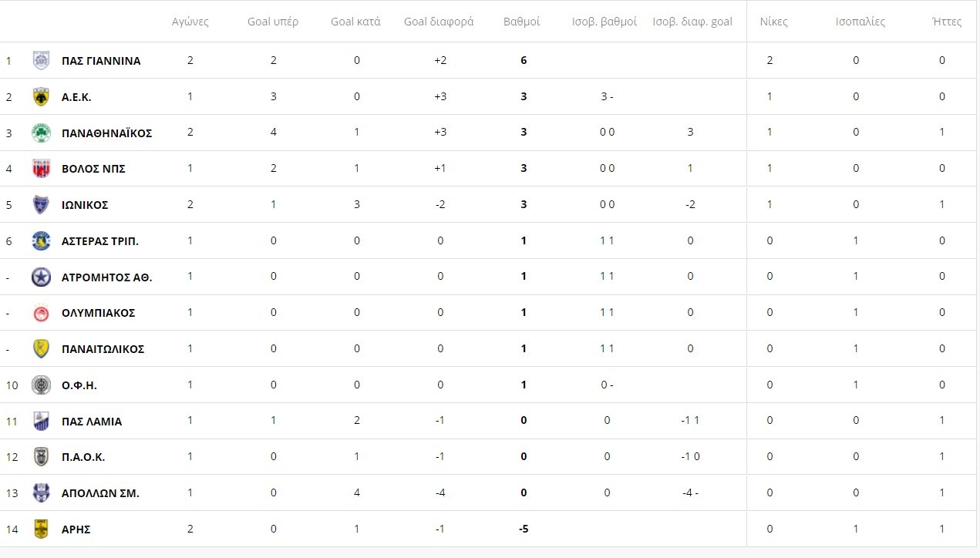Click the ΠΑΣ ΓΙΑΝΝΙΝΑ team crest icon
980x558 pixels.
pyautogui.click(x=41, y=60)
